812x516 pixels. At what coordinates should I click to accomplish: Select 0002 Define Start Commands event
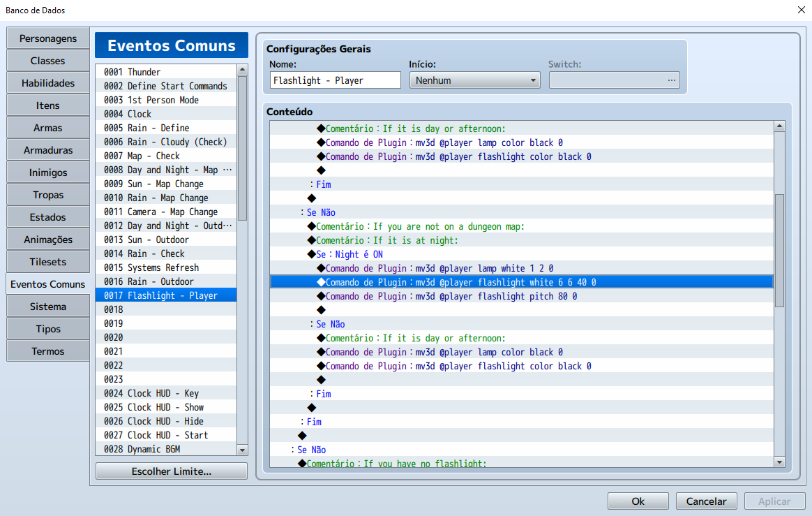tap(166, 86)
